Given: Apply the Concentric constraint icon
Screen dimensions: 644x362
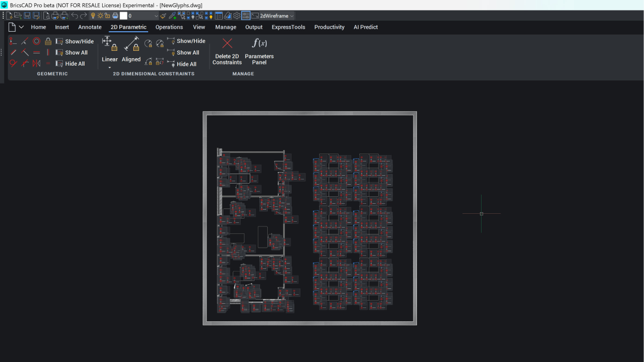Looking at the screenshot, I should pos(37,41).
